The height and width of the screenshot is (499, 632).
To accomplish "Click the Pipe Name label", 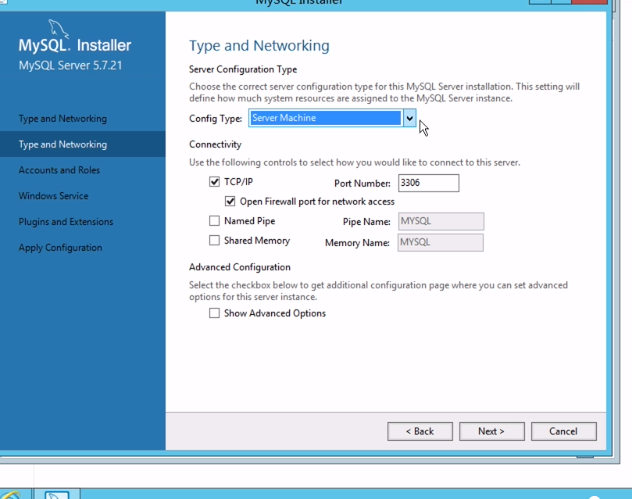I will [367, 222].
